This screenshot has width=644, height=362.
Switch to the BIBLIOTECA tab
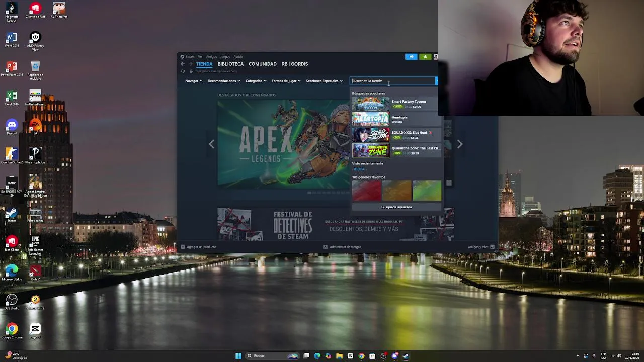coord(230,64)
